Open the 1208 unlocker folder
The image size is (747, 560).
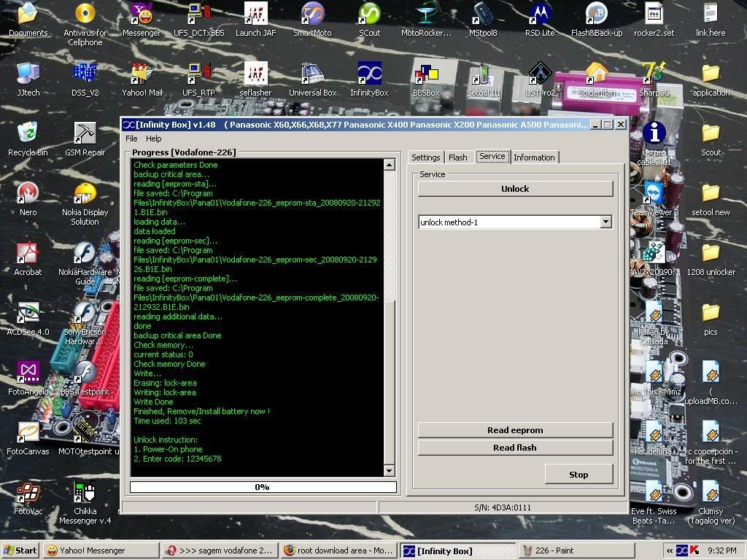click(711, 253)
